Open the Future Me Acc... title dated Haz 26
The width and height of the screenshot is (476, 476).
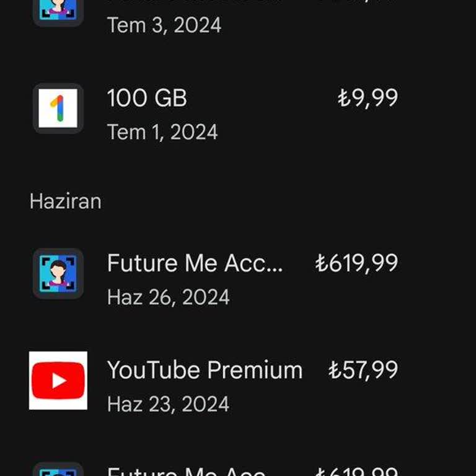point(195,263)
